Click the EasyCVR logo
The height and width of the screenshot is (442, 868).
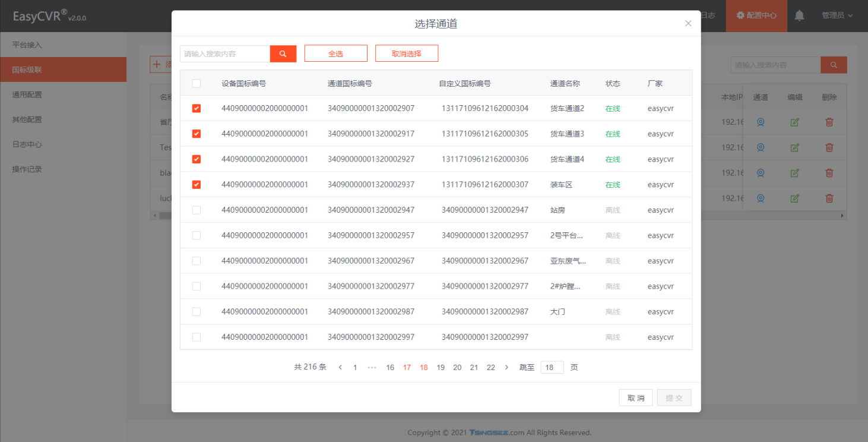[x=50, y=16]
